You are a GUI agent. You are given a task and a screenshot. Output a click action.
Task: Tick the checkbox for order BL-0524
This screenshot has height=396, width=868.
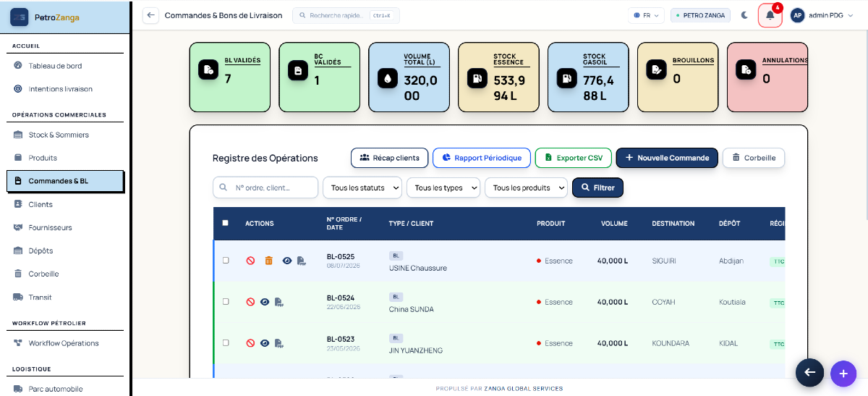(226, 301)
